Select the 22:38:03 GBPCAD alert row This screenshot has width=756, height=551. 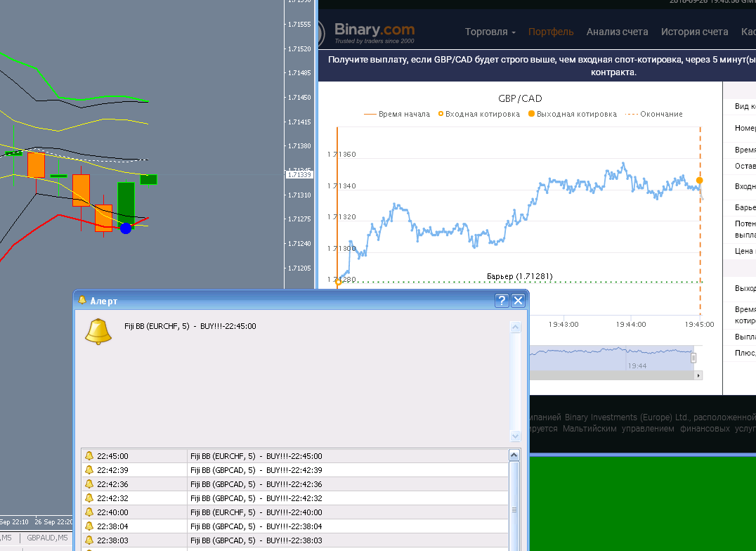coord(295,540)
